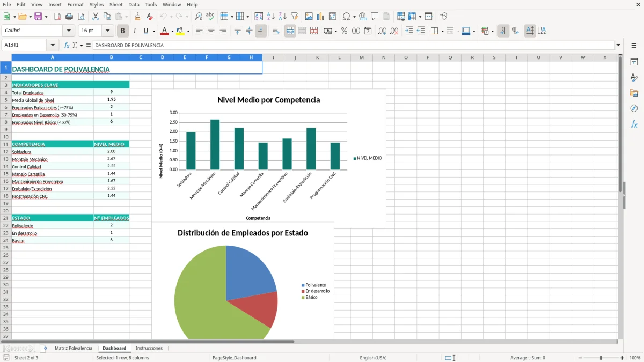This screenshot has width=644, height=362.
Task: Click the Function Wizard fx button
Action: (x=67, y=45)
